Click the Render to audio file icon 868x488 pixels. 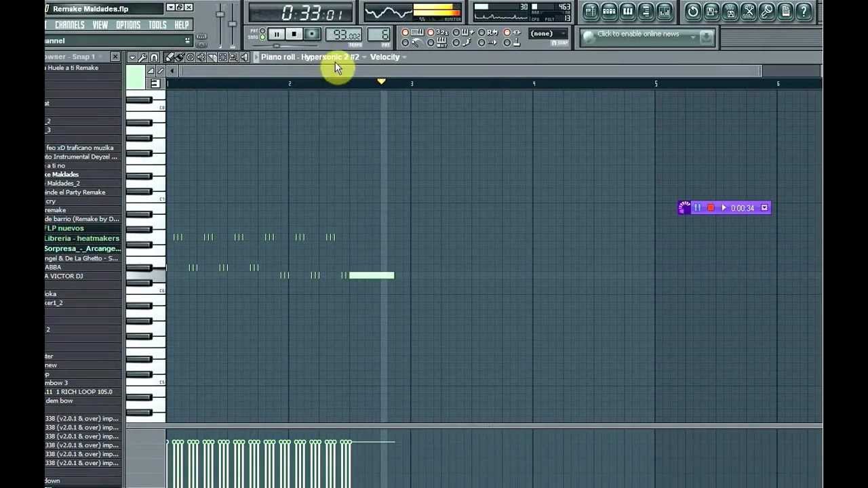point(730,12)
